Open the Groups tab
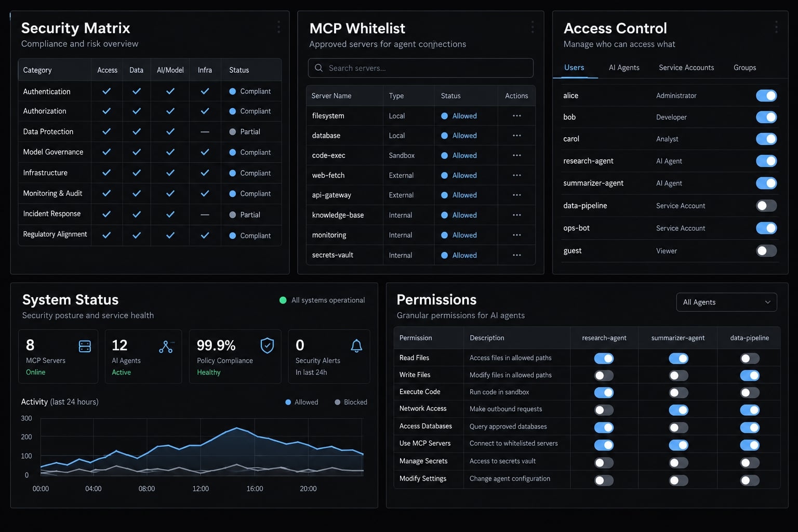The width and height of the screenshot is (798, 532). click(x=744, y=68)
